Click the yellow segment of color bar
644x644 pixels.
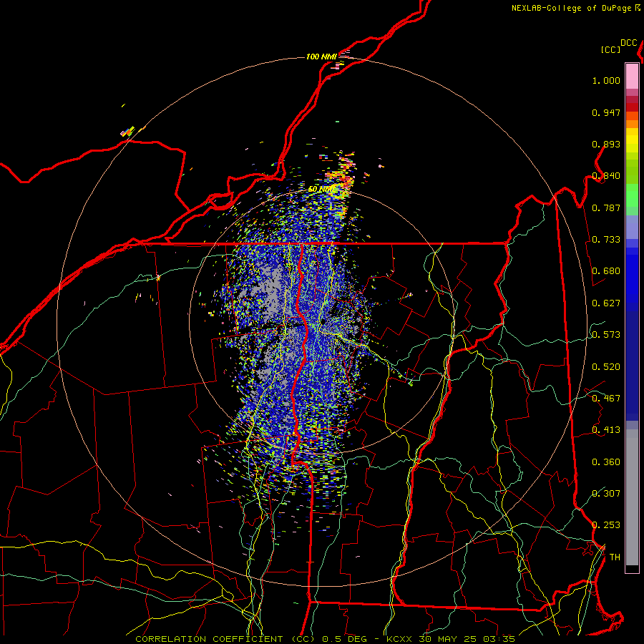click(x=632, y=141)
